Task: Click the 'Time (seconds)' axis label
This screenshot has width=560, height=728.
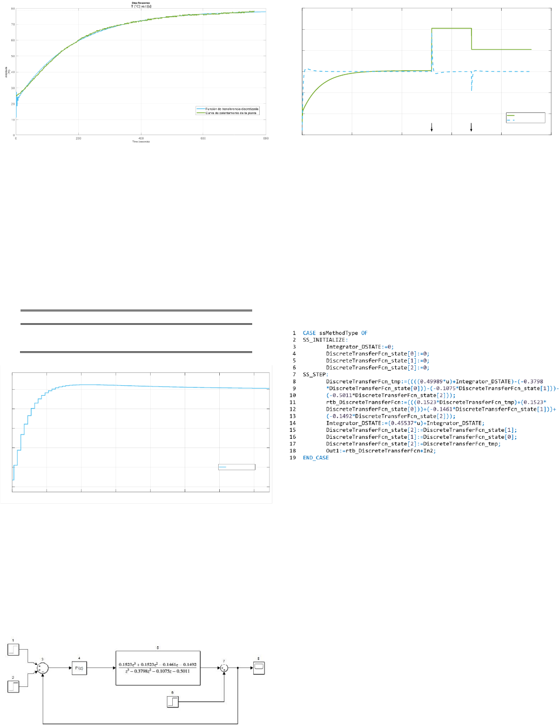Action: pos(141,142)
